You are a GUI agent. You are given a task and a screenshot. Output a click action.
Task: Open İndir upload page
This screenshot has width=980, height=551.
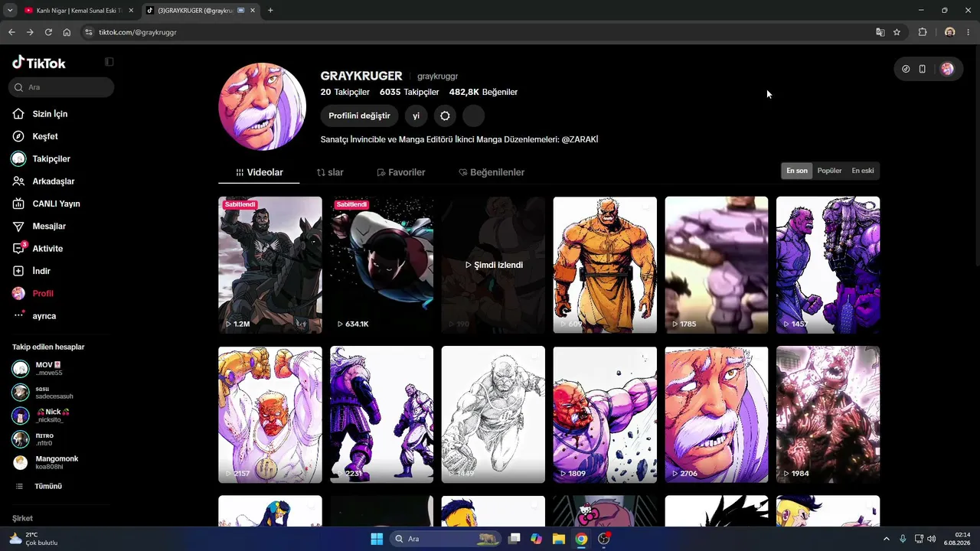(41, 271)
